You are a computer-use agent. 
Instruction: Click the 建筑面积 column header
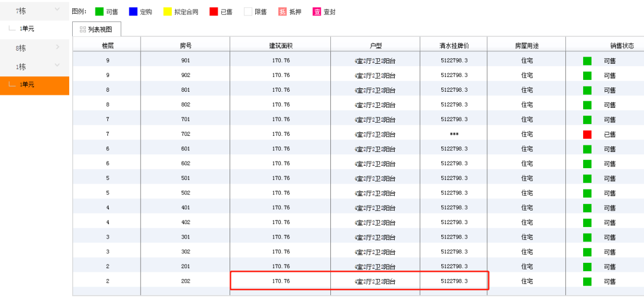(x=280, y=45)
